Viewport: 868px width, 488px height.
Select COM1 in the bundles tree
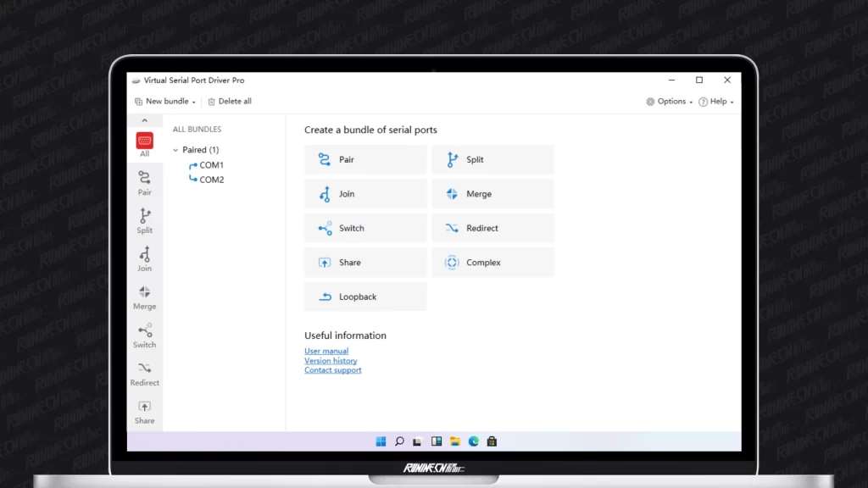(x=211, y=165)
